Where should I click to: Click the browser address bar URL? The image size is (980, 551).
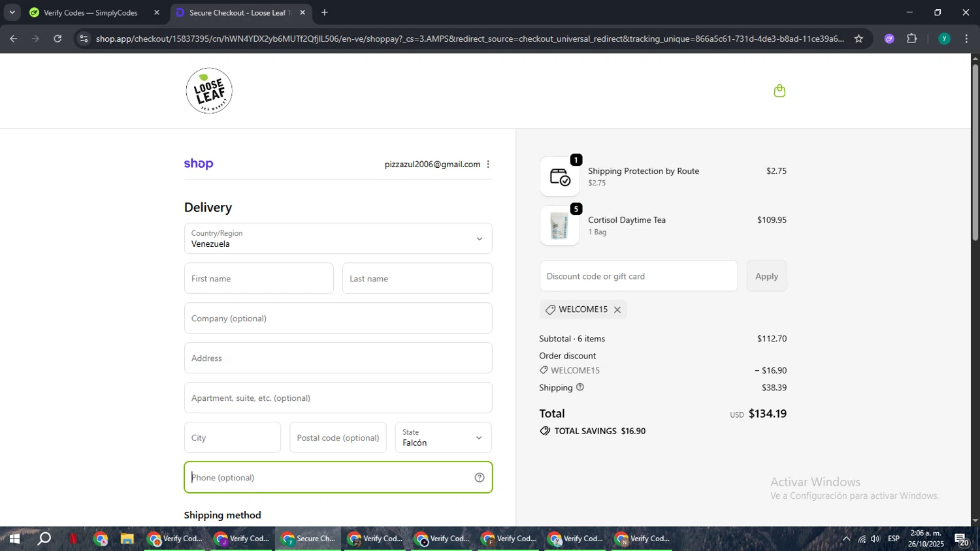coord(469,39)
